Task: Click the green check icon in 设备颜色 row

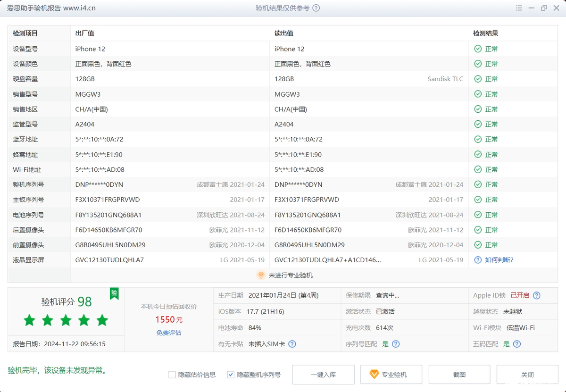Action: tap(478, 64)
